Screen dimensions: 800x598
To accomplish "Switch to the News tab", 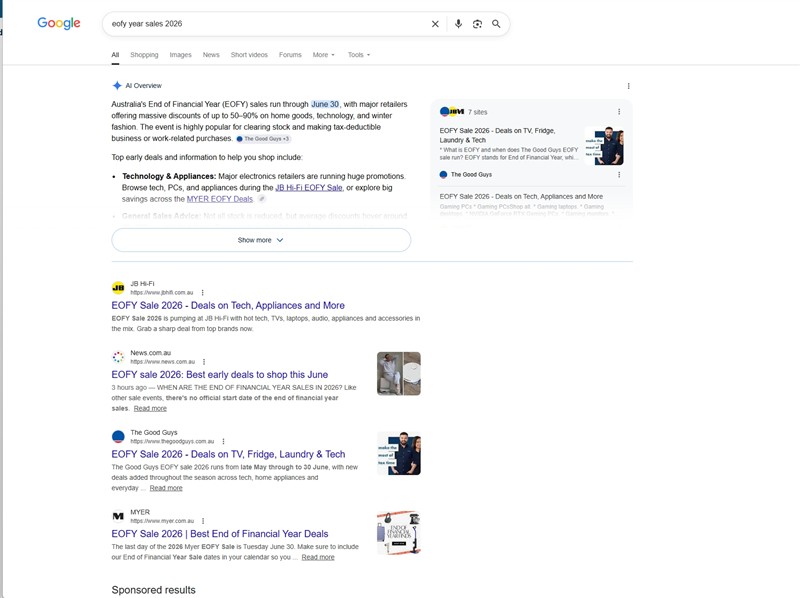I will coord(211,55).
